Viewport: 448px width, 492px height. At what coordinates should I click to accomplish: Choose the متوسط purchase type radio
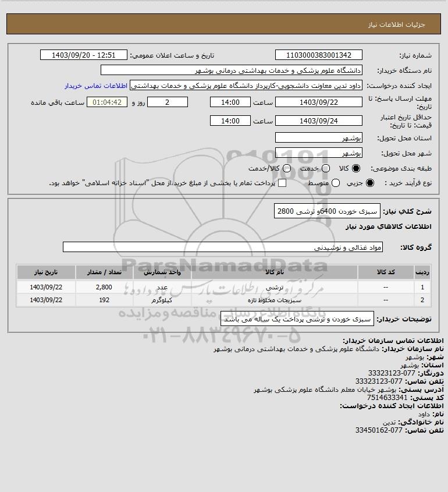tap(336, 183)
